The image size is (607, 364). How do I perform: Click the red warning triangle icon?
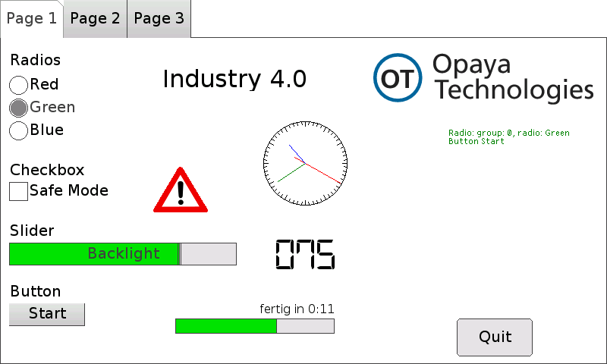181,190
